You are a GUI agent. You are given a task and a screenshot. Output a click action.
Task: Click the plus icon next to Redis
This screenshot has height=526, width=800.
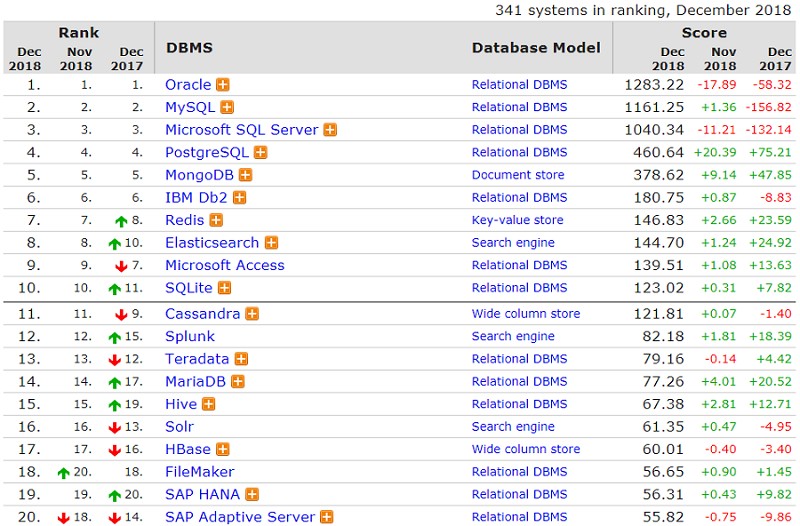[216, 220]
